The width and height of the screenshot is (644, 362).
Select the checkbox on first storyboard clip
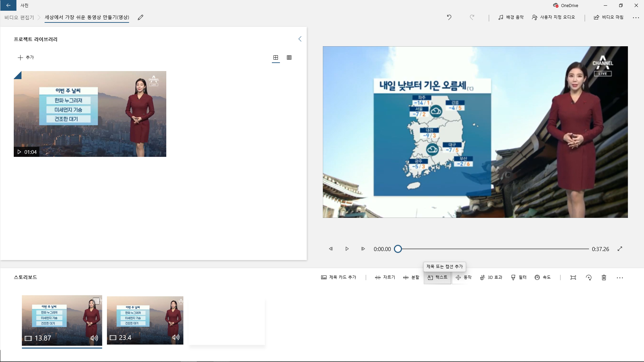tap(96, 301)
